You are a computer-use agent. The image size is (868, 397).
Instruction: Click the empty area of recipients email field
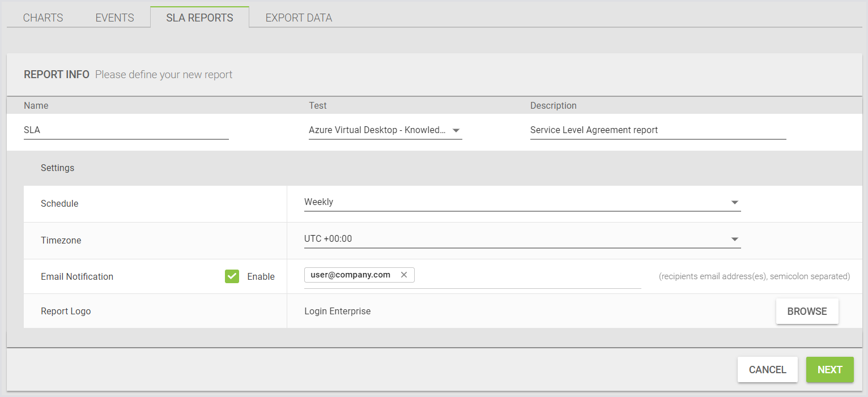coord(527,276)
